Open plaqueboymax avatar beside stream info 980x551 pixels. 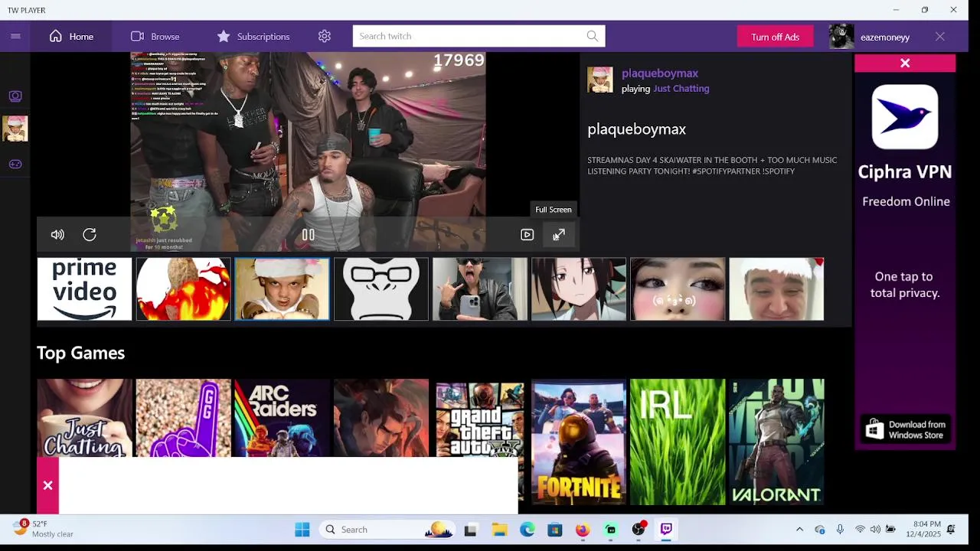[600, 80]
